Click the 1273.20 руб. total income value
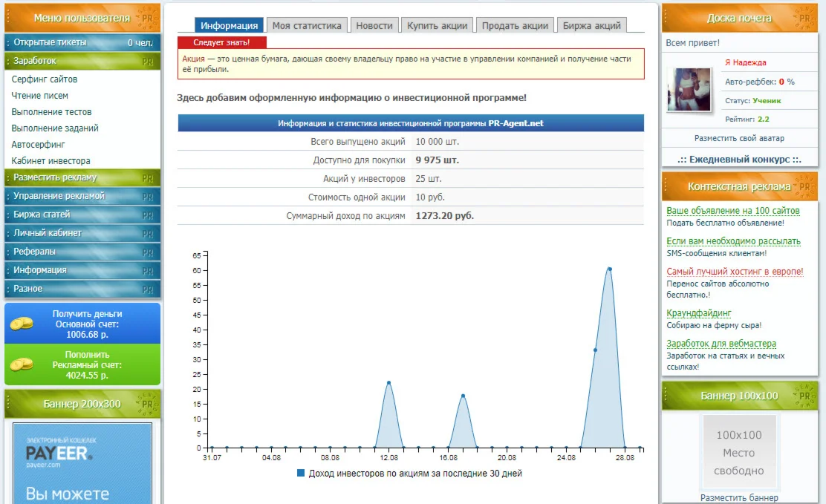 (445, 215)
